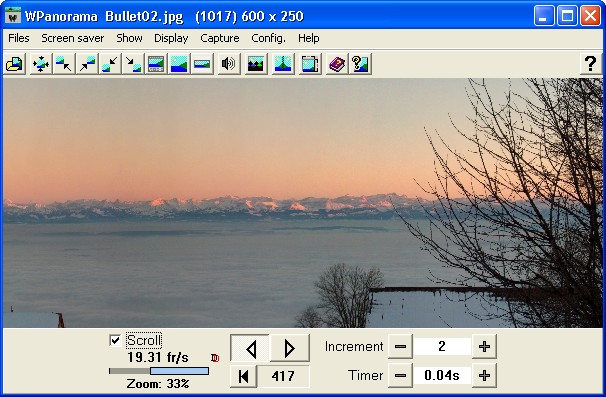The height and width of the screenshot is (397, 606).
Task: Open the Capture menu
Action: [220, 38]
